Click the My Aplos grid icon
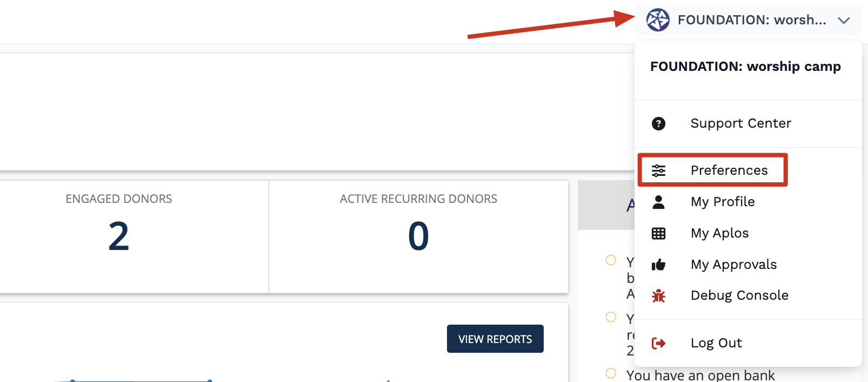Image resolution: width=868 pixels, height=382 pixels. [658, 233]
